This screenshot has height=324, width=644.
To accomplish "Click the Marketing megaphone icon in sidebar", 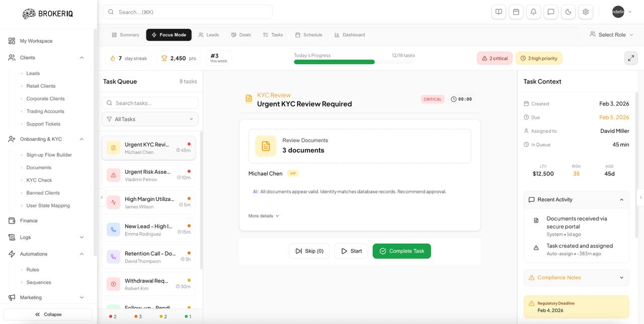I will 12,297.
